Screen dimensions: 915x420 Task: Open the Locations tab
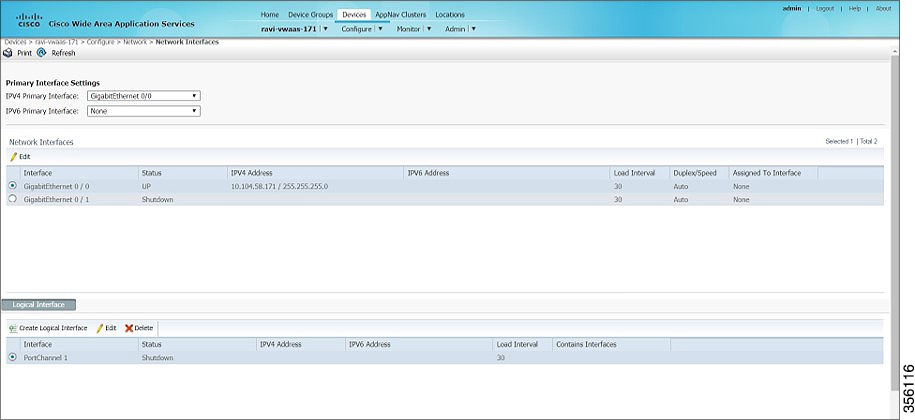pos(450,15)
